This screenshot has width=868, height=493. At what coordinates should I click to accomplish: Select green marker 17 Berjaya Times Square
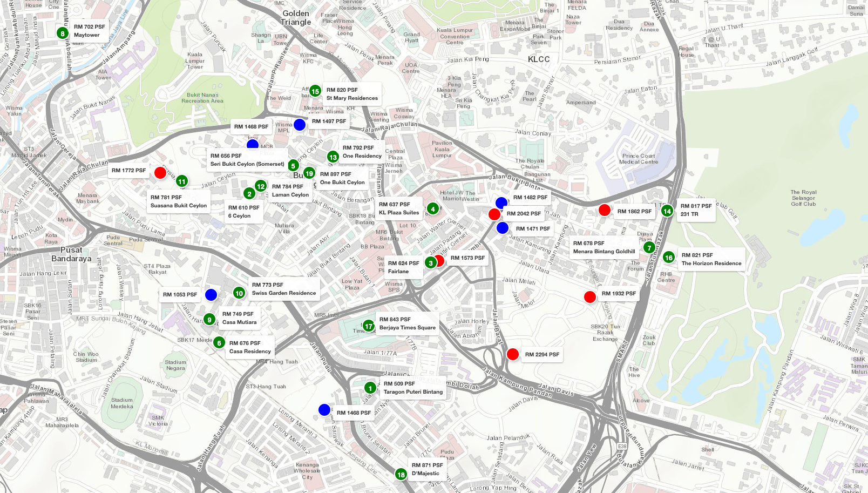369,326
